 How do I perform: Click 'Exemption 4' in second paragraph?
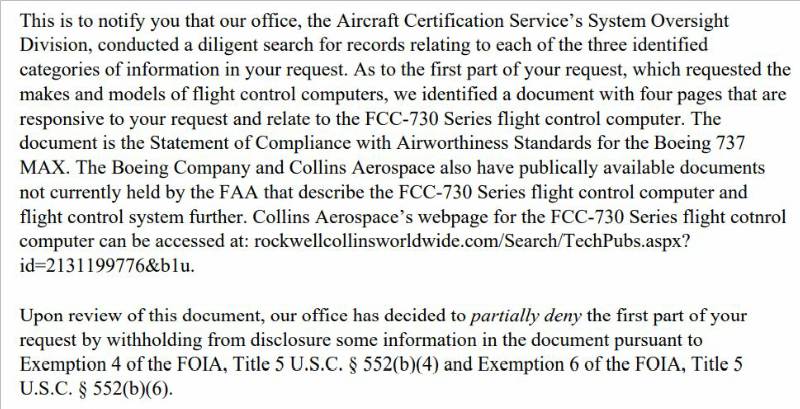click(x=63, y=365)
